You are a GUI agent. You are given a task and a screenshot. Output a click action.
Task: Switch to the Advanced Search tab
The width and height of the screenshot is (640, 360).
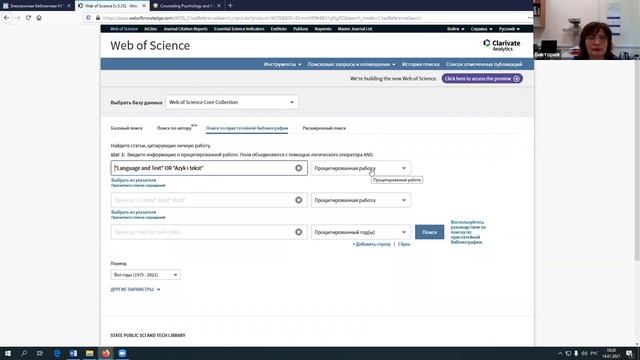(x=324, y=128)
